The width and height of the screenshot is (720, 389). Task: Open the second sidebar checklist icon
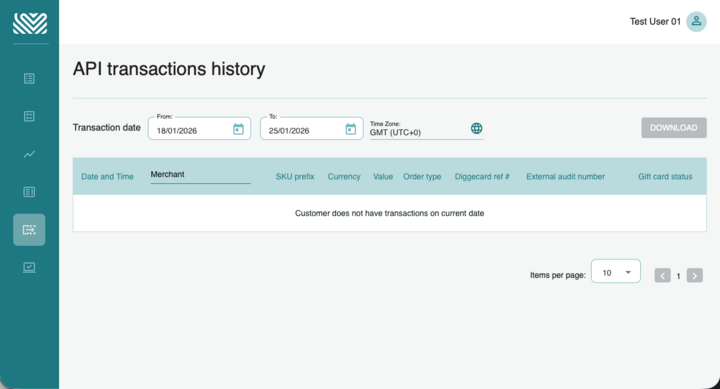click(x=29, y=116)
